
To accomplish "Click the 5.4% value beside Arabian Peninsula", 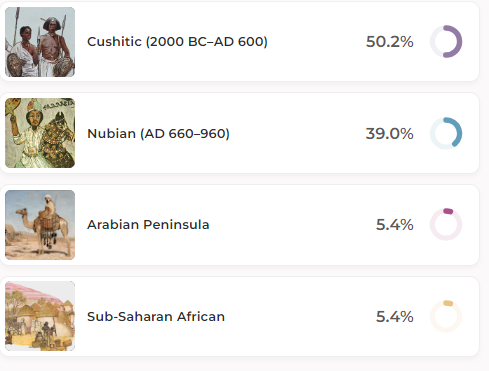I will (395, 225).
